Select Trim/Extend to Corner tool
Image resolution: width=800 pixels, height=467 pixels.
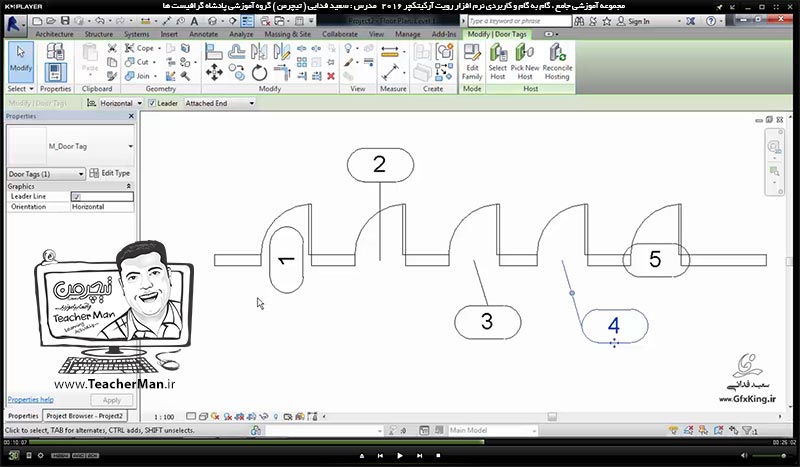tap(282, 72)
